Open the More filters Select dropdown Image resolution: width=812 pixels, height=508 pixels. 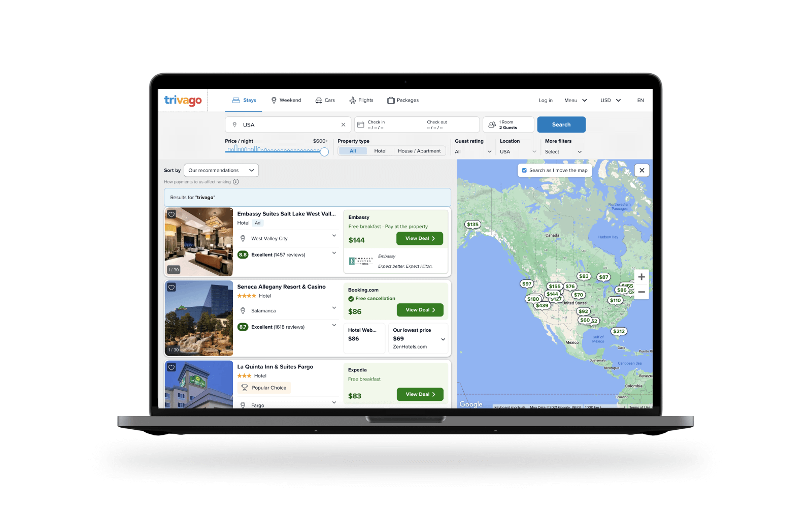pyautogui.click(x=563, y=151)
